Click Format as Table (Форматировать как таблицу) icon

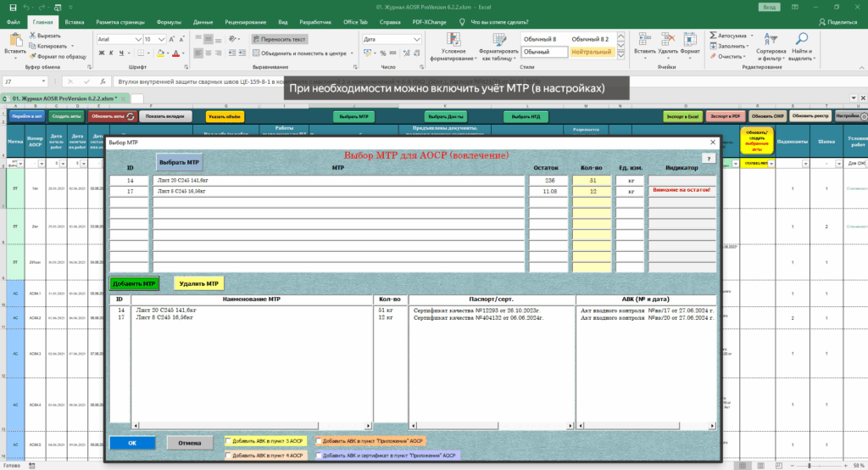click(x=498, y=40)
